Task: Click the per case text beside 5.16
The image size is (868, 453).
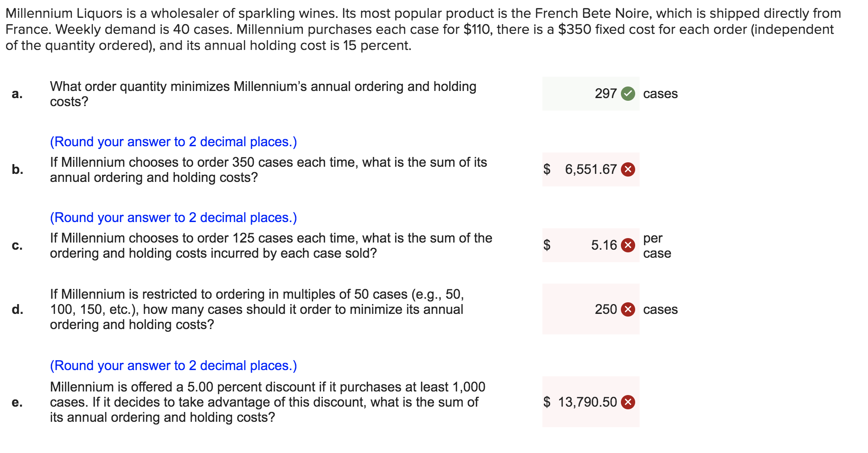Action: coord(657,245)
